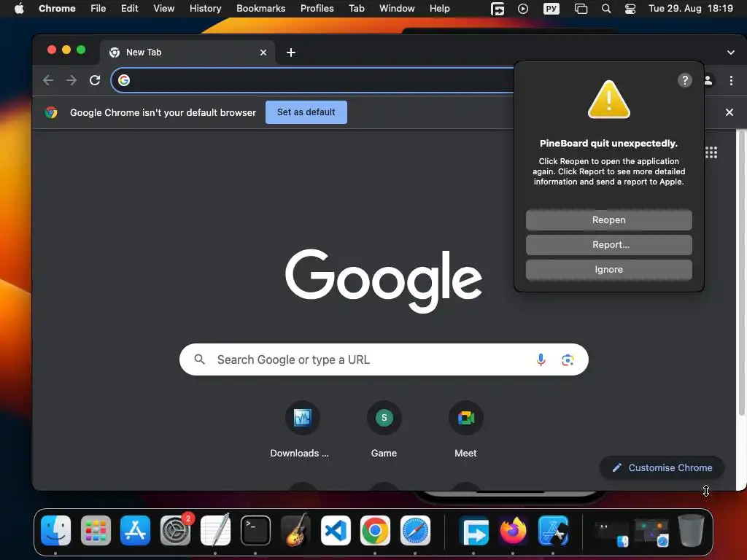Dismiss the default browser info bar
747x560 pixels.
[729, 112]
